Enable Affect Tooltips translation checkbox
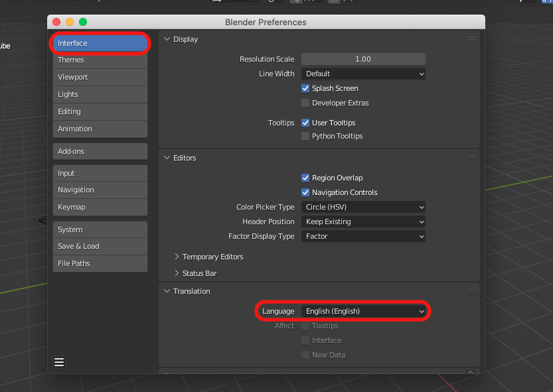The width and height of the screenshot is (553, 392). (x=305, y=326)
